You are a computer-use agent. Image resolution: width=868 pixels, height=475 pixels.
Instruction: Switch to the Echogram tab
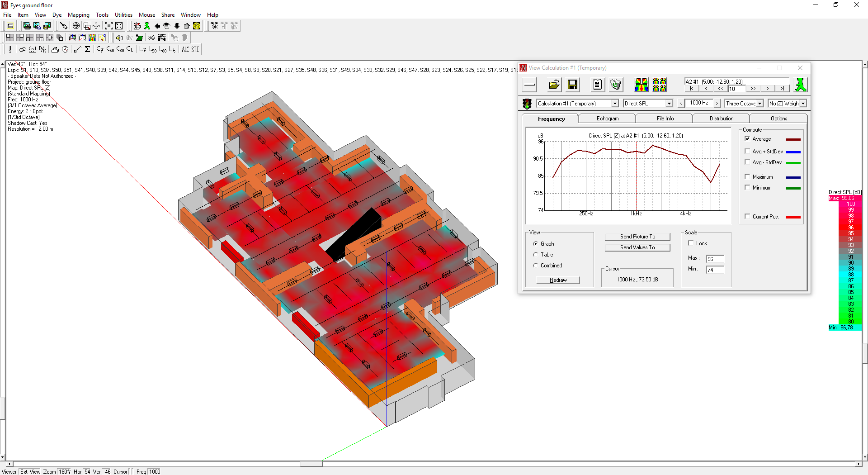pos(607,119)
